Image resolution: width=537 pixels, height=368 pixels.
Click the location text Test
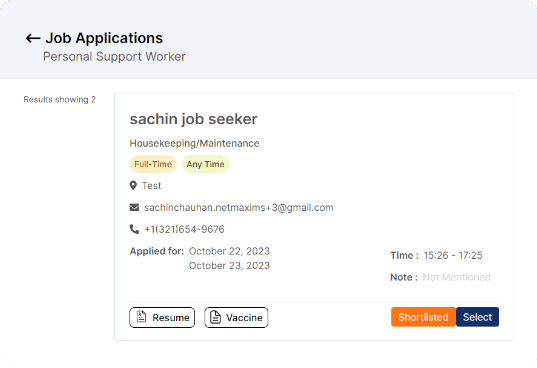click(x=151, y=186)
